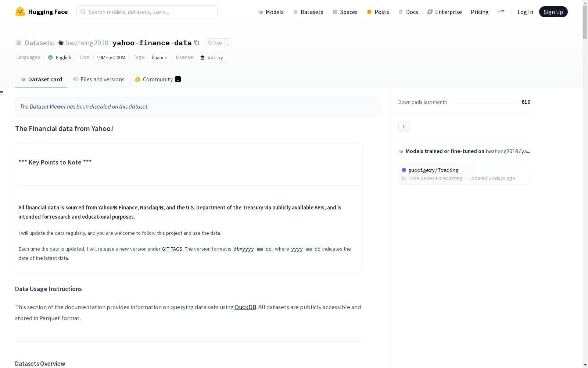588x368 pixels.
Task: Open the Pricing link
Action: pos(480,12)
